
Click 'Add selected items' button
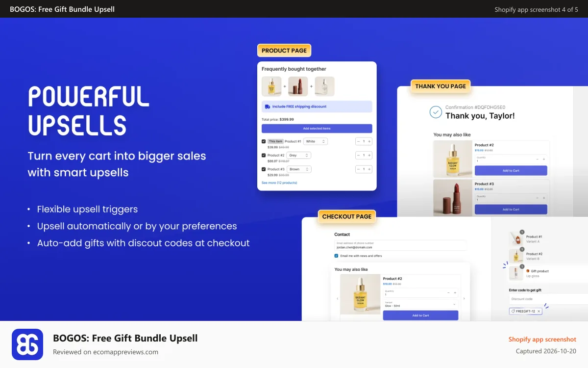tap(317, 129)
